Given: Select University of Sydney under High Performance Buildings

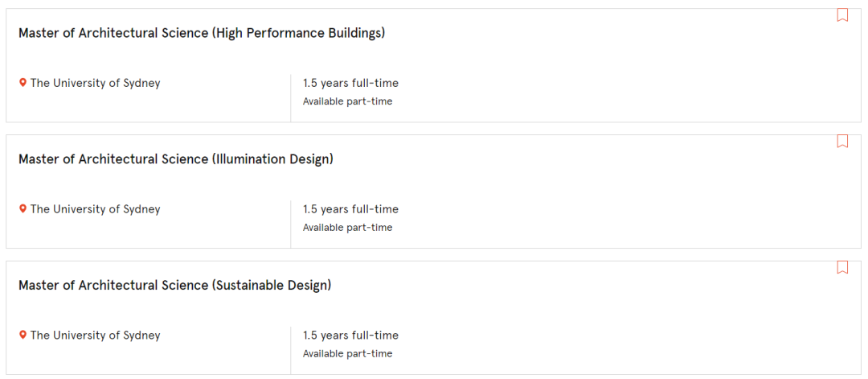Looking at the screenshot, I should [x=95, y=83].
